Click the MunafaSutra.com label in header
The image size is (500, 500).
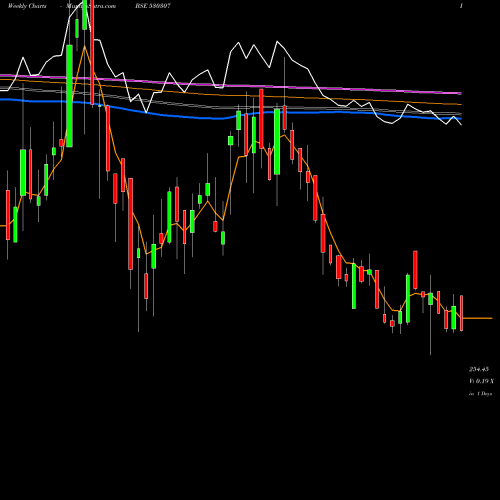click(91, 6)
